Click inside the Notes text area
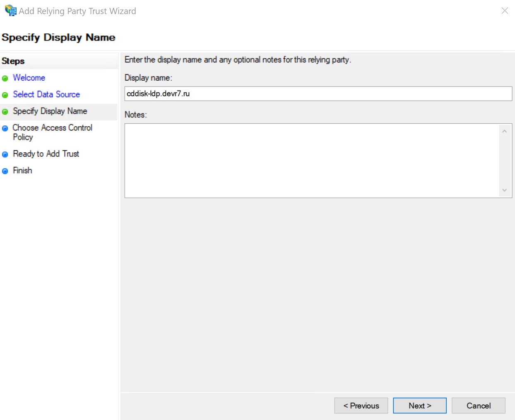Viewport: 515px width, 420px height. [x=312, y=161]
